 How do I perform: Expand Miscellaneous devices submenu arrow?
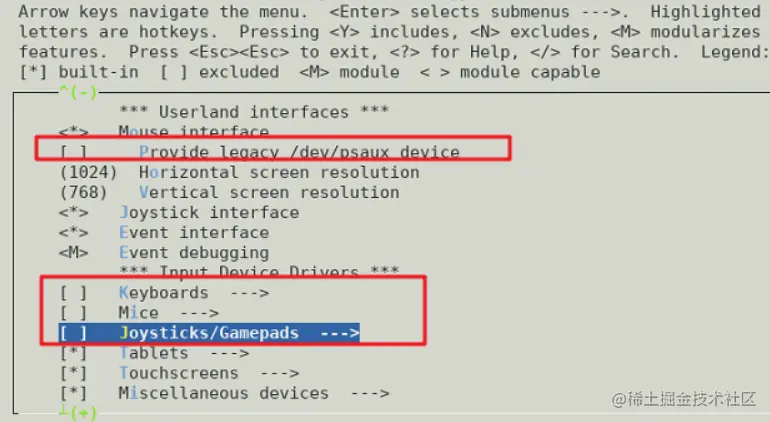(370, 393)
